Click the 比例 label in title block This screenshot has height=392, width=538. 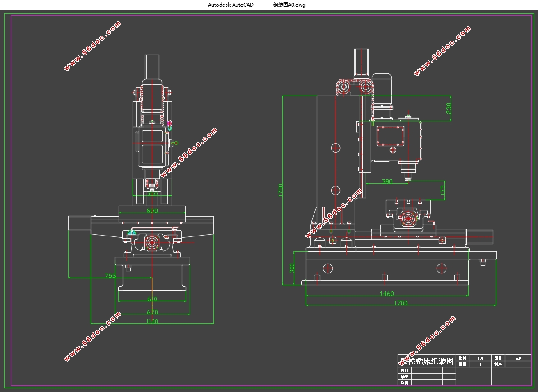coord(462,358)
